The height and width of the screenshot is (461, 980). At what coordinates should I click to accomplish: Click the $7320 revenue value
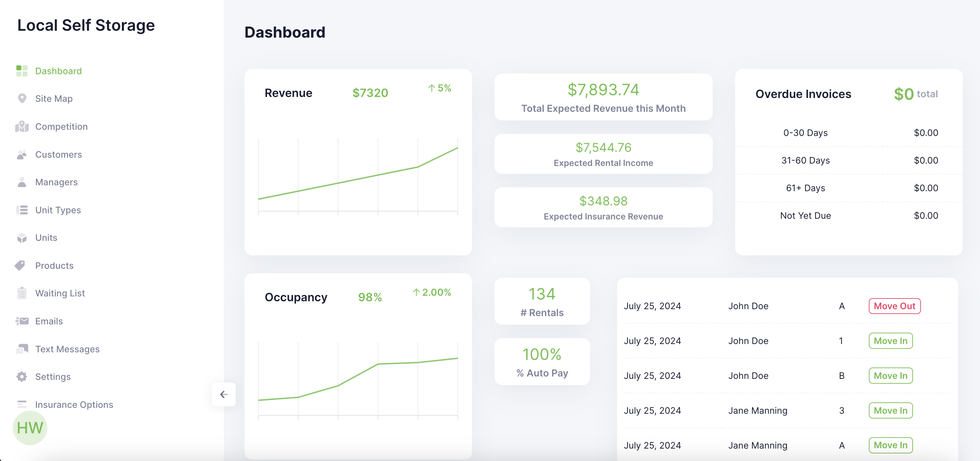[x=370, y=93]
